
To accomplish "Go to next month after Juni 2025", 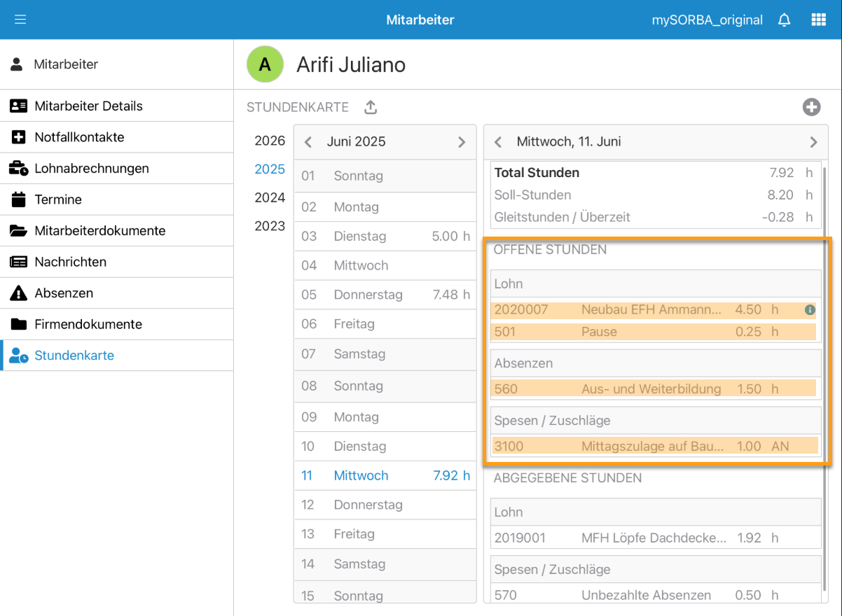I will [x=462, y=142].
